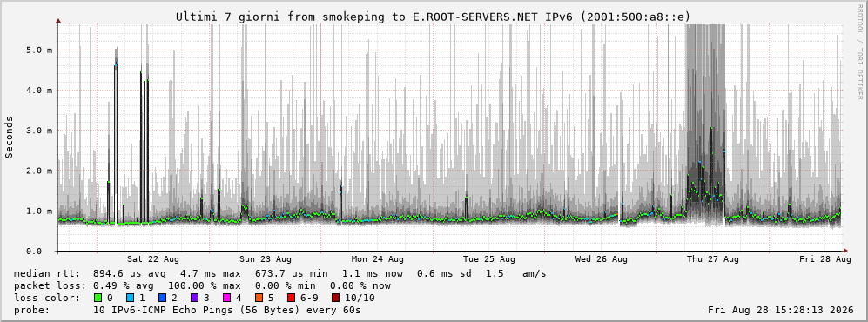
Task: Click the Thu 27 Aug axis label
Action: click(713, 259)
